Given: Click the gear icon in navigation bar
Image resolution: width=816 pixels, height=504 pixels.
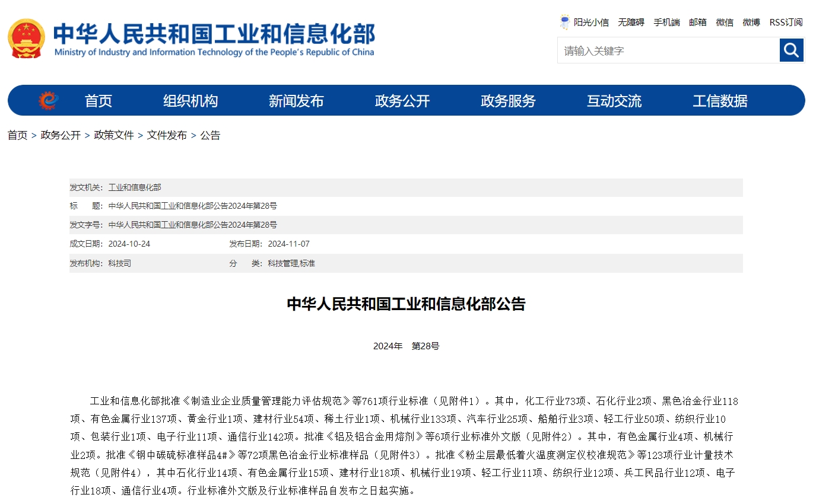Looking at the screenshot, I should 49,101.
